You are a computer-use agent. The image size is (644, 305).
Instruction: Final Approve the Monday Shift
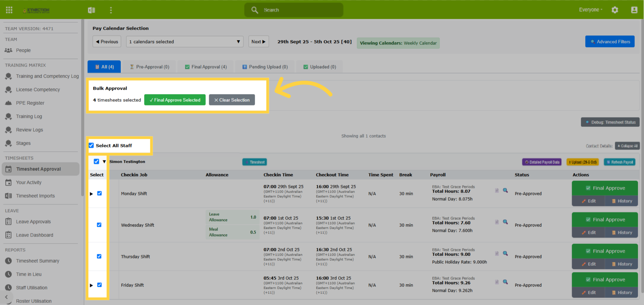(605, 188)
